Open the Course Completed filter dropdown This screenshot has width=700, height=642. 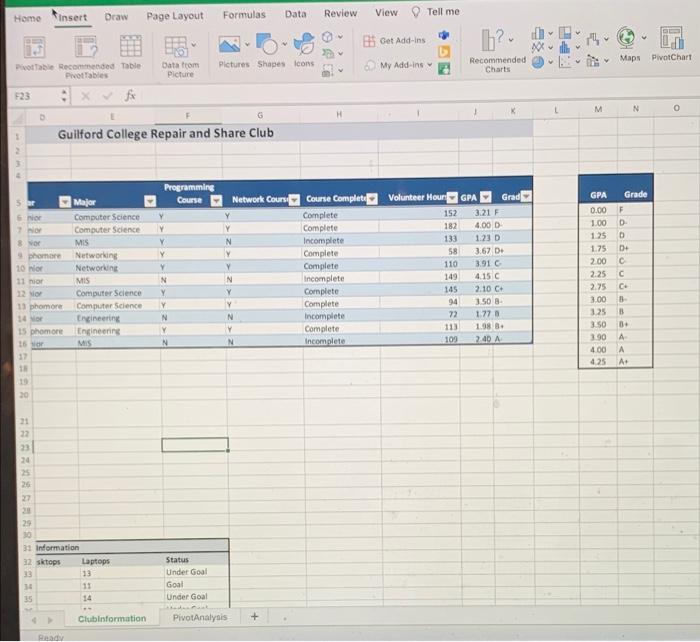click(x=372, y=199)
